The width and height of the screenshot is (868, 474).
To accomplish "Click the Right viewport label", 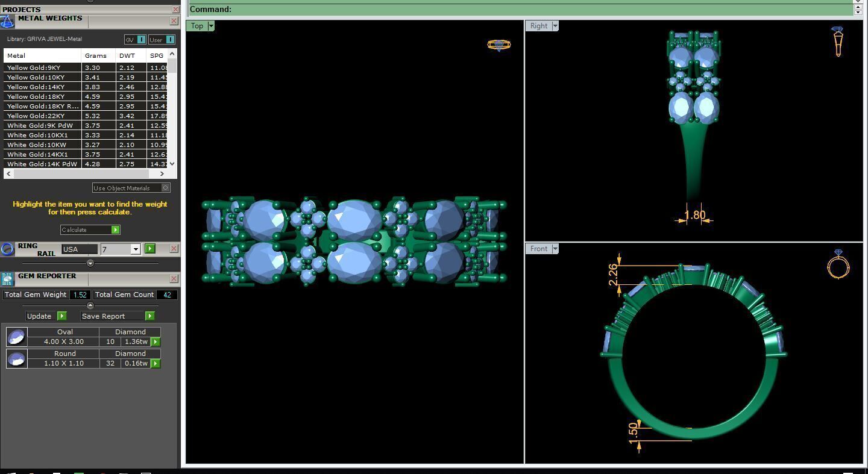I will [539, 26].
